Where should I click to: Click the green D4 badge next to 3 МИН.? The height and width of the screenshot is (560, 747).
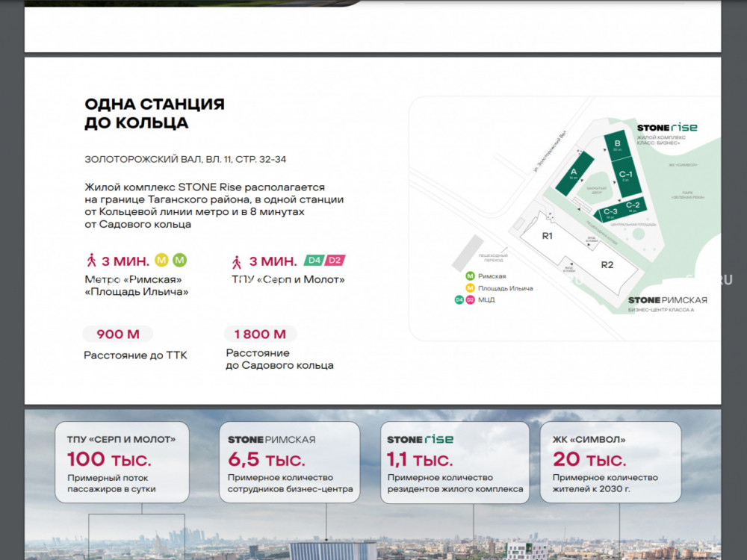[x=314, y=261]
